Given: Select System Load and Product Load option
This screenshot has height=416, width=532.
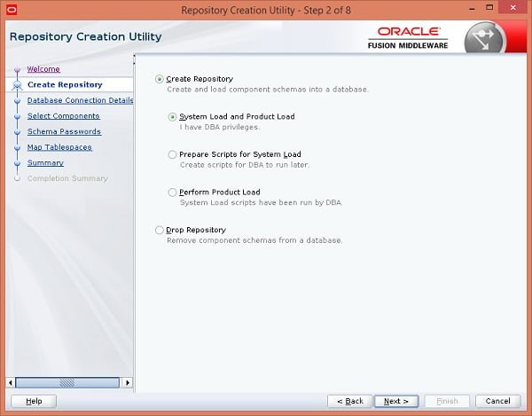Looking at the screenshot, I should [172, 117].
